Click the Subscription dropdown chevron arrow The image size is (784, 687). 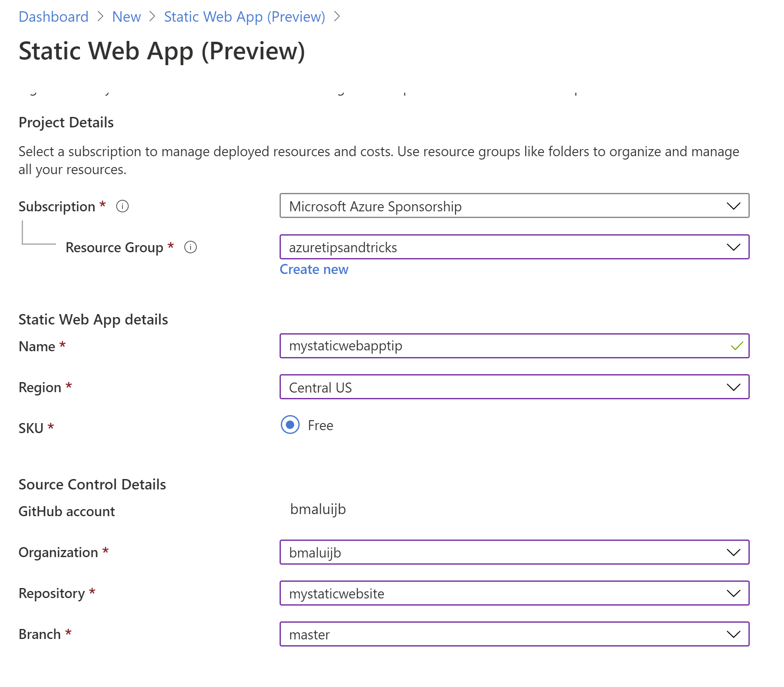click(x=733, y=206)
